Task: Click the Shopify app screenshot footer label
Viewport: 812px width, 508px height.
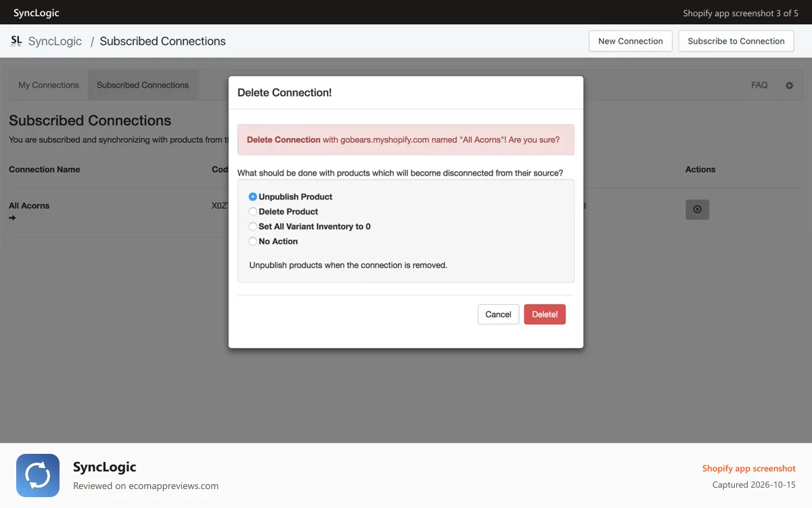Action: (x=749, y=469)
